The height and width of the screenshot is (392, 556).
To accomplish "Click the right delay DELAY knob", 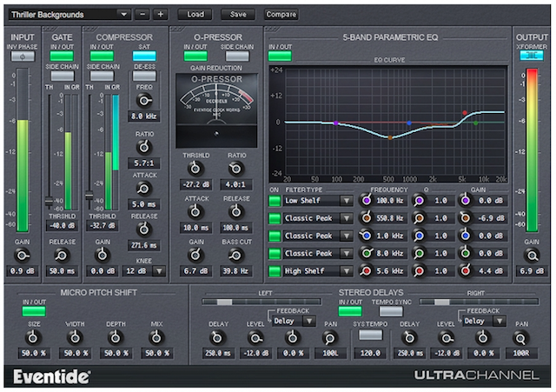I will [x=409, y=338].
